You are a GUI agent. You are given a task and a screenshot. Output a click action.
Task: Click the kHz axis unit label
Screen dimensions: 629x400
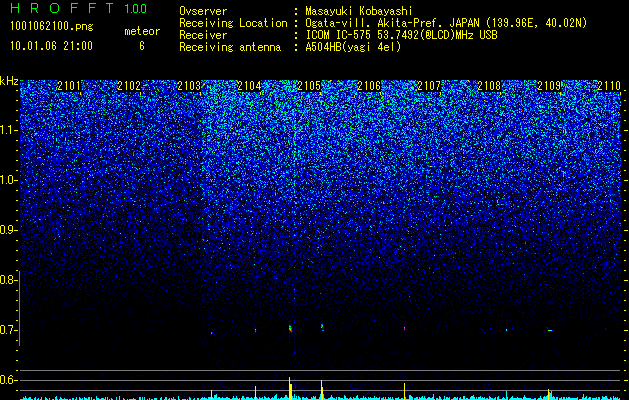pyautogui.click(x=9, y=81)
